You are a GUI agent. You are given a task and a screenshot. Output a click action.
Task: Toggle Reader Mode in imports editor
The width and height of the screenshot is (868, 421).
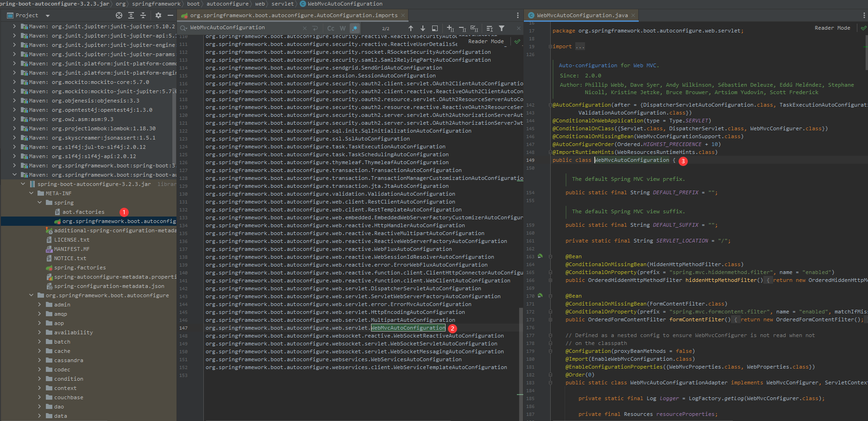pos(486,41)
